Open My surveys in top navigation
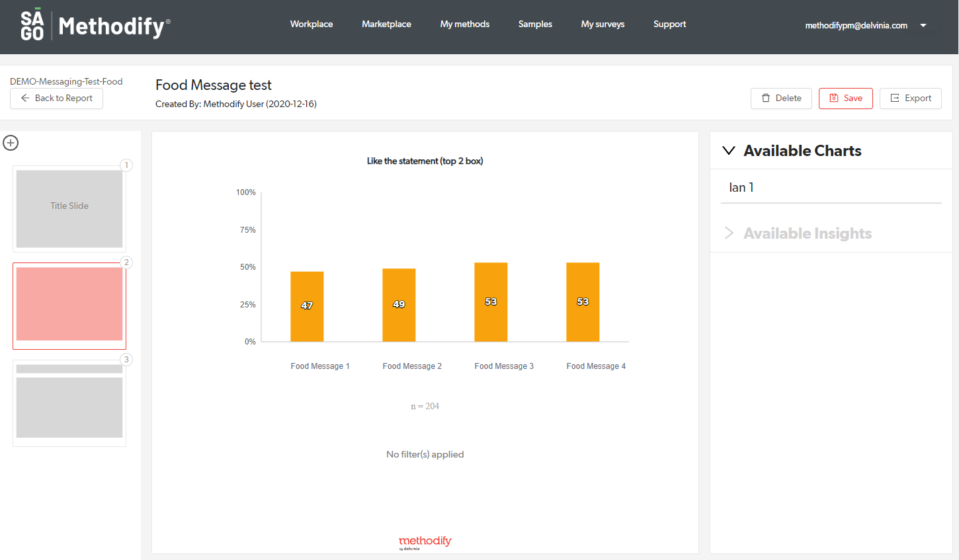Viewport: 959px width, 560px height. 603,24
